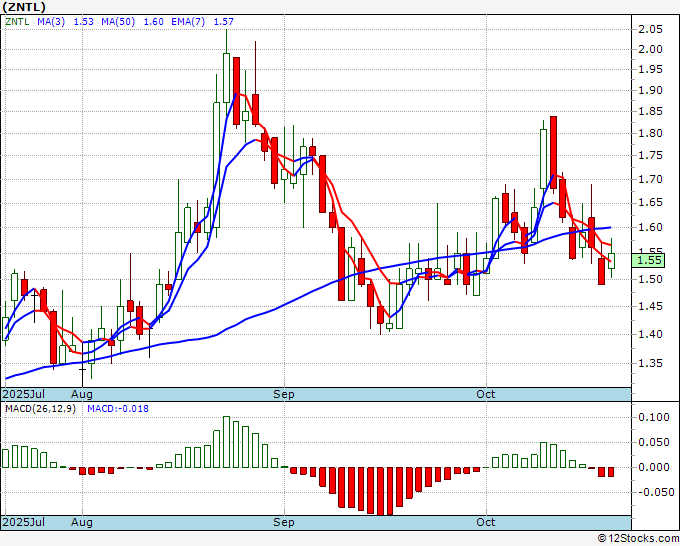Click the 0.100 MACD axis label

coord(653,416)
